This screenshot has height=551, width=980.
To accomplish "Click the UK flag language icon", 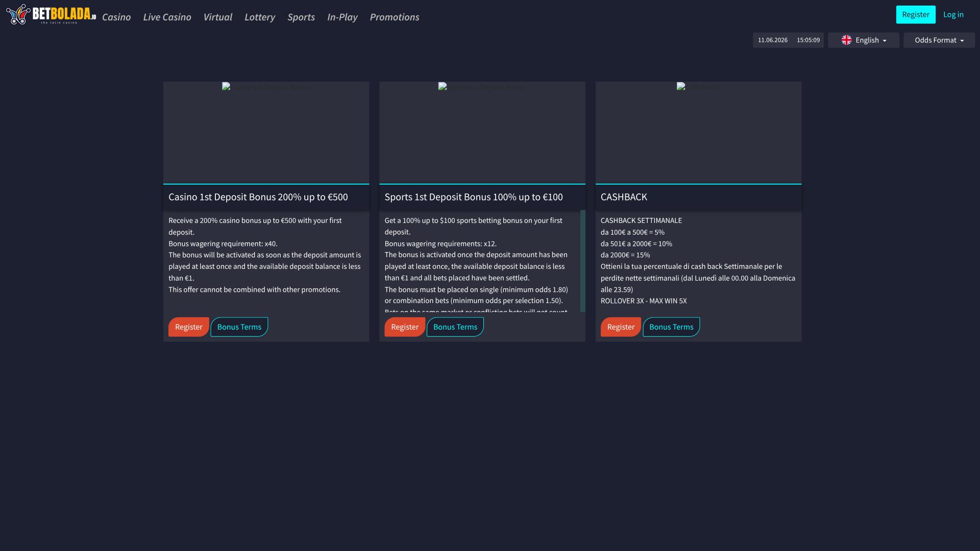I will [x=846, y=40].
